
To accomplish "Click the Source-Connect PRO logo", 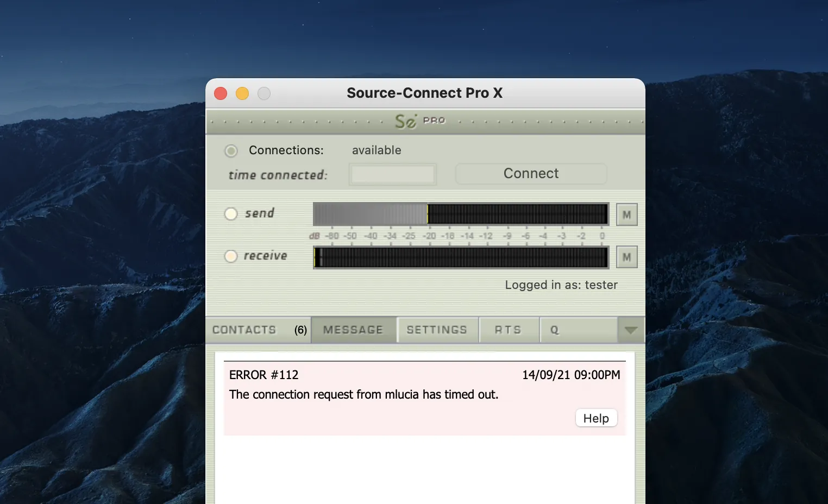I will tap(420, 121).
